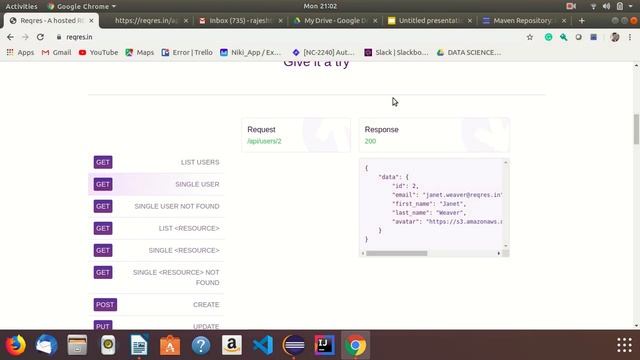
Task: Select the GET SINGLE USER endpoint
Action: [x=156, y=184]
